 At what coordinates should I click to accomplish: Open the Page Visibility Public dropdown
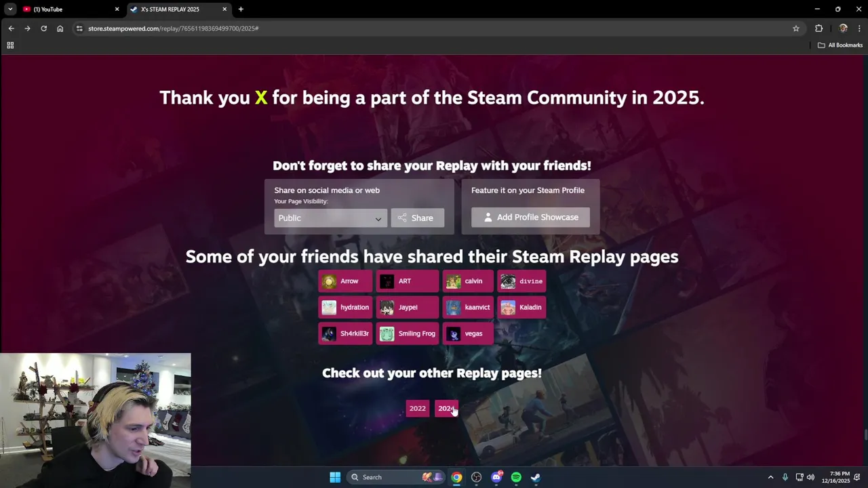(331, 218)
